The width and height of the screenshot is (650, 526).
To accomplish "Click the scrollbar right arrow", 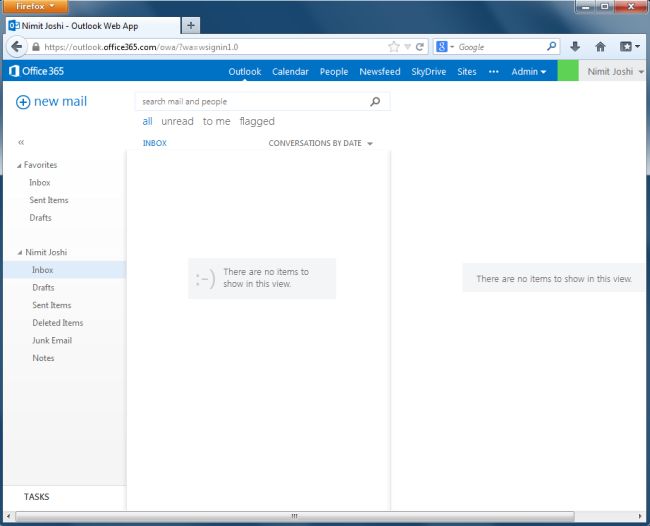I will 640,516.
